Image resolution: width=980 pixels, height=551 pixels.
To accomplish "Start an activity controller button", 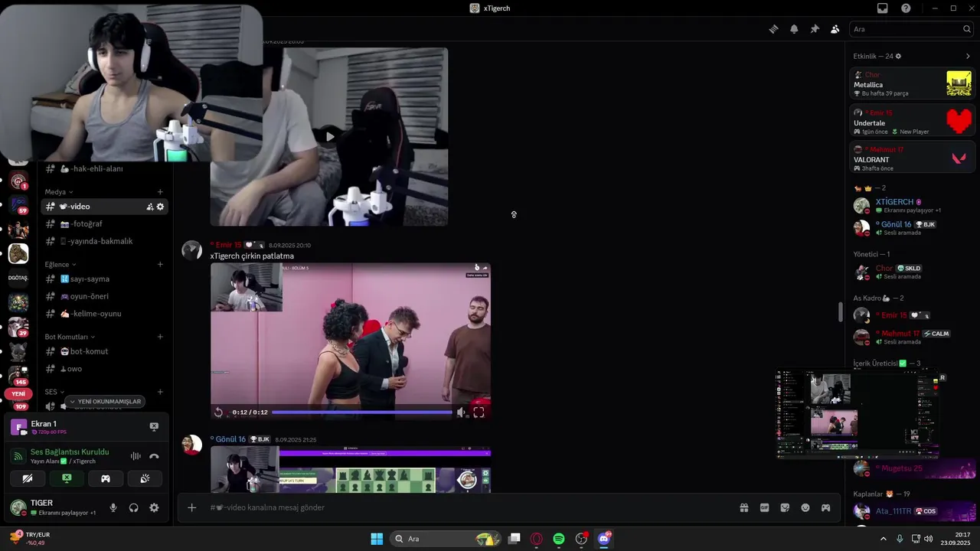I will pyautogui.click(x=106, y=478).
